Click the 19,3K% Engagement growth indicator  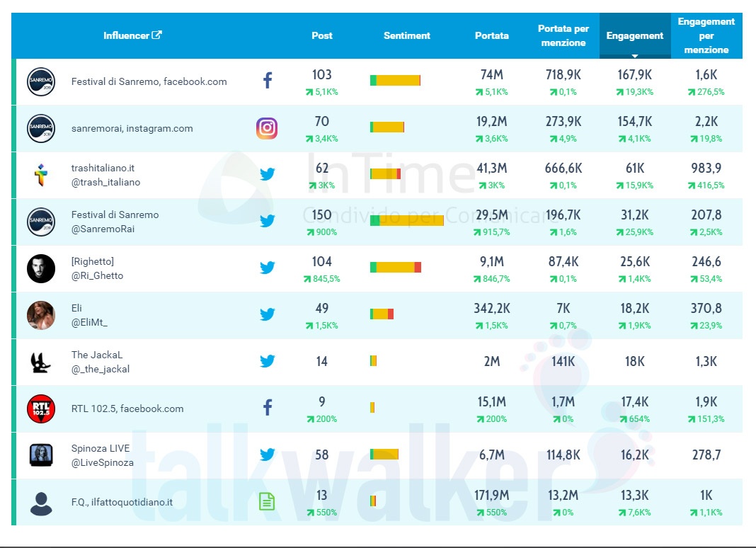click(634, 91)
